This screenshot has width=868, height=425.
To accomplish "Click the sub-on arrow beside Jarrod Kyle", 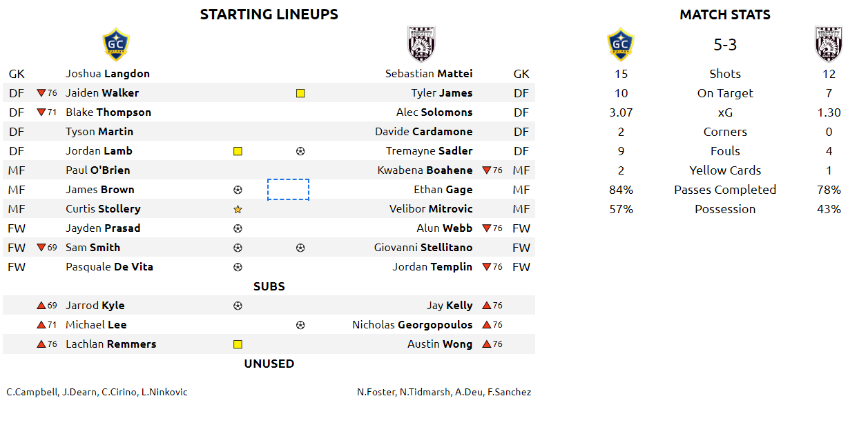I will 41,306.
